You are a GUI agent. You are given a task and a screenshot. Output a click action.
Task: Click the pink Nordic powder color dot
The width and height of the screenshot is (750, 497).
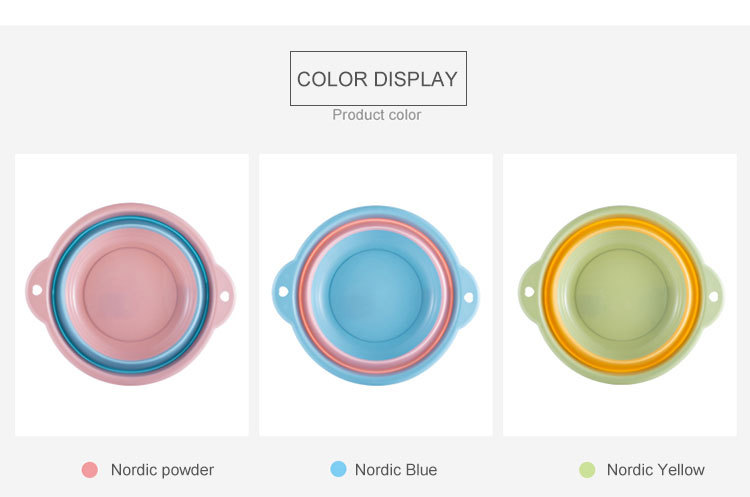pos(89,470)
